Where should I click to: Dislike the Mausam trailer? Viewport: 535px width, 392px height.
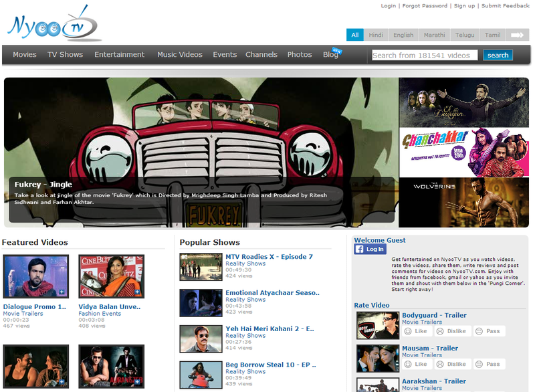pos(453,364)
